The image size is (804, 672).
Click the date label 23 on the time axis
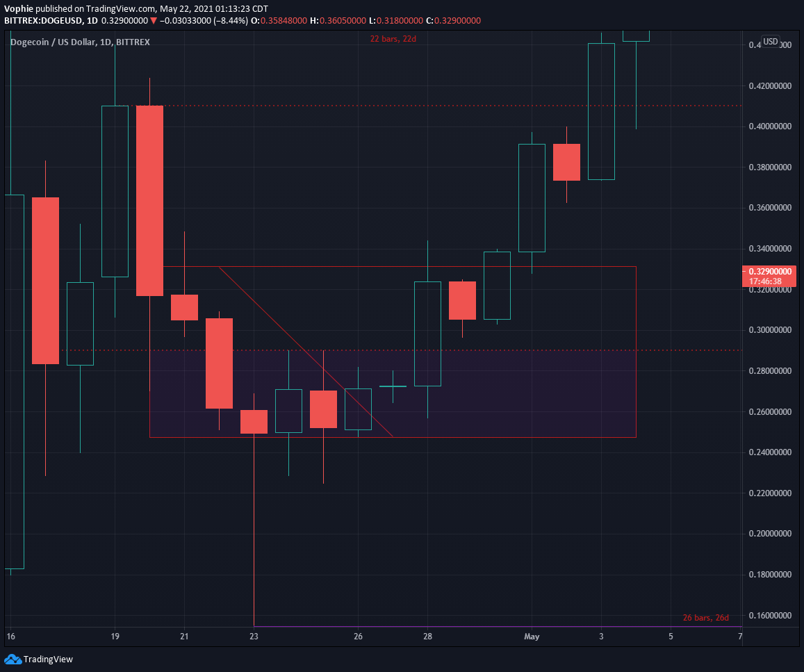(254, 637)
